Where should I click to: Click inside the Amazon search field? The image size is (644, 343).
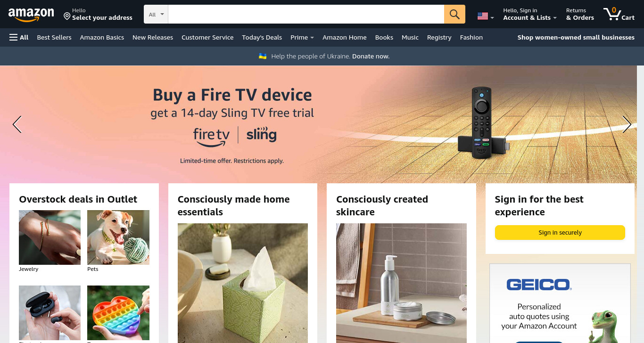(306, 14)
